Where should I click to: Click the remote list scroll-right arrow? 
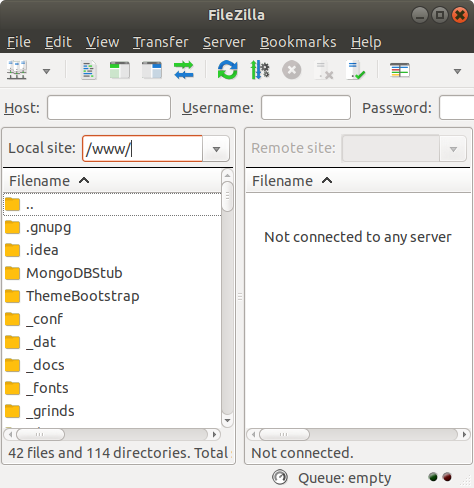(464, 434)
